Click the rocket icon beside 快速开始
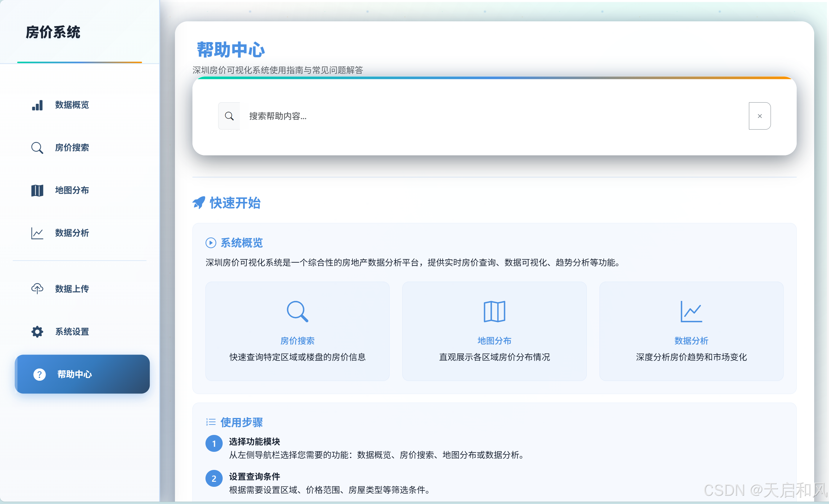829x504 pixels. tap(199, 202)
